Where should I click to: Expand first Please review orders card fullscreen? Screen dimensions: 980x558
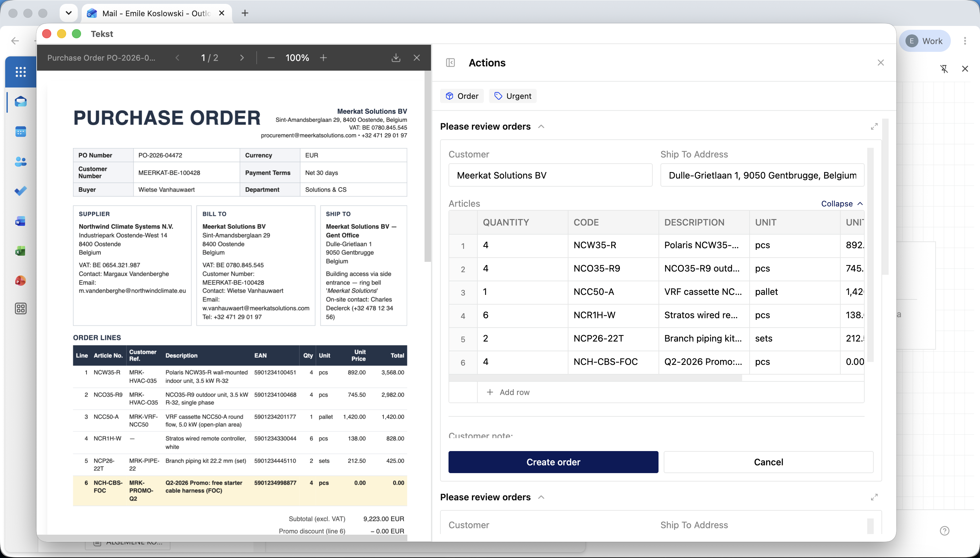[874, 126]
